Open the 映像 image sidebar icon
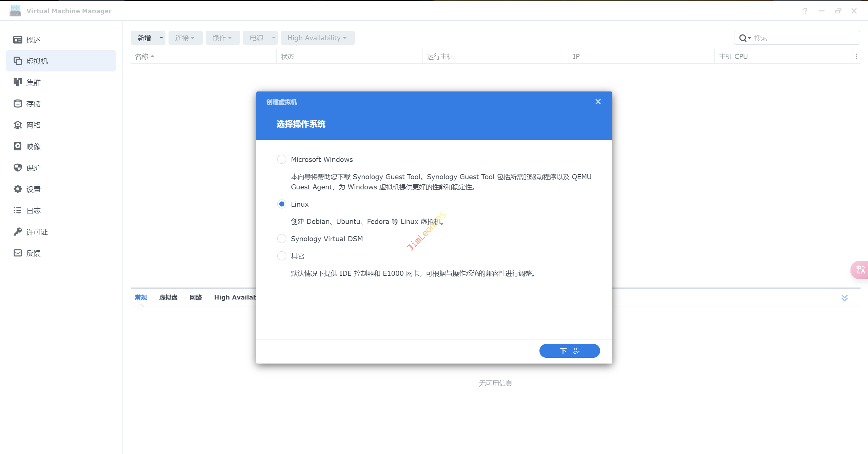The height and width of the screenshot is (454, 868). pyautogui.click(x=18, y=146)
